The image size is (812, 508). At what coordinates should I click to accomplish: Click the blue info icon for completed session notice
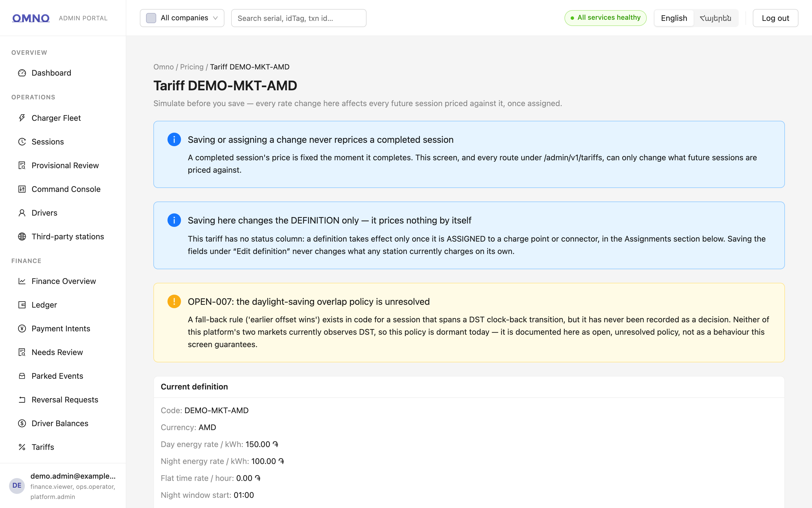point(174,139)
